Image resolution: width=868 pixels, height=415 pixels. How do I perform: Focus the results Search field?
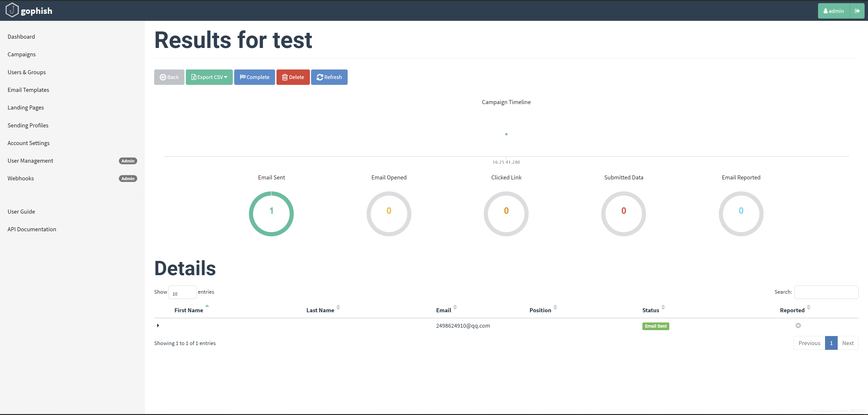(x=826, y=292)
